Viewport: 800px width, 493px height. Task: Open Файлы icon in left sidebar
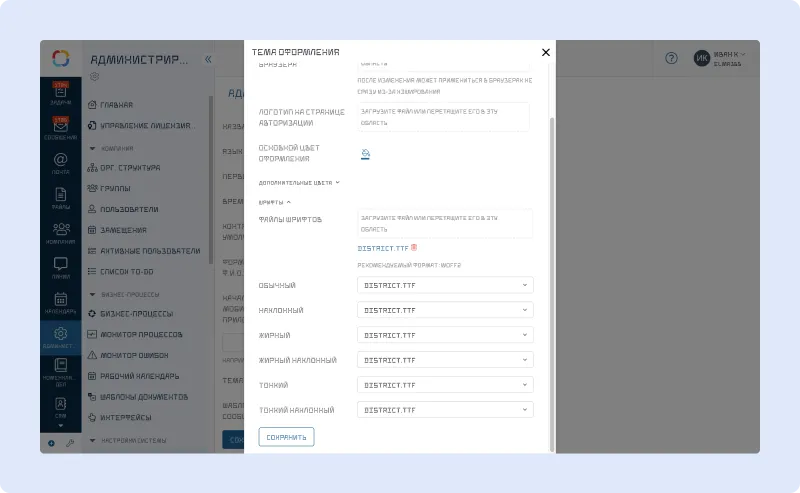coord(61,197)
